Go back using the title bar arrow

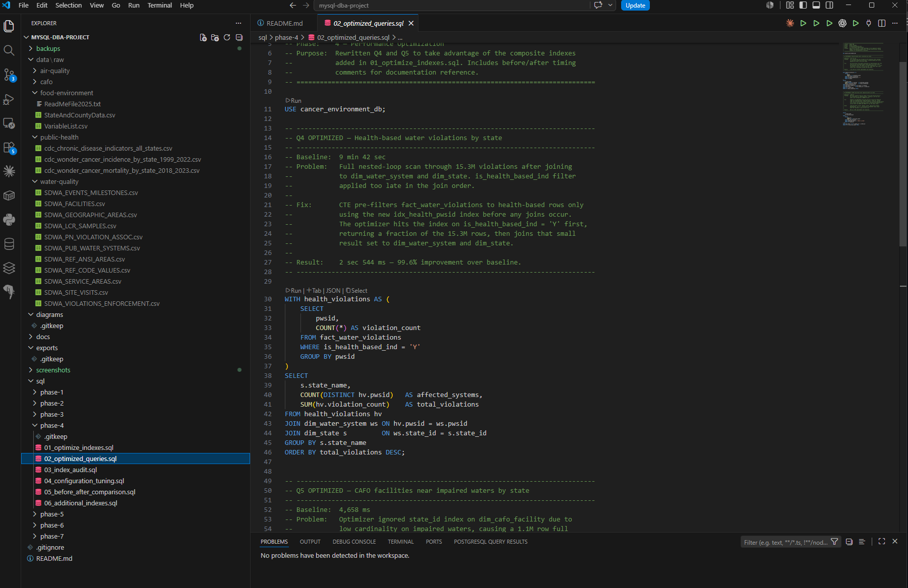click(x=293, y=6)
